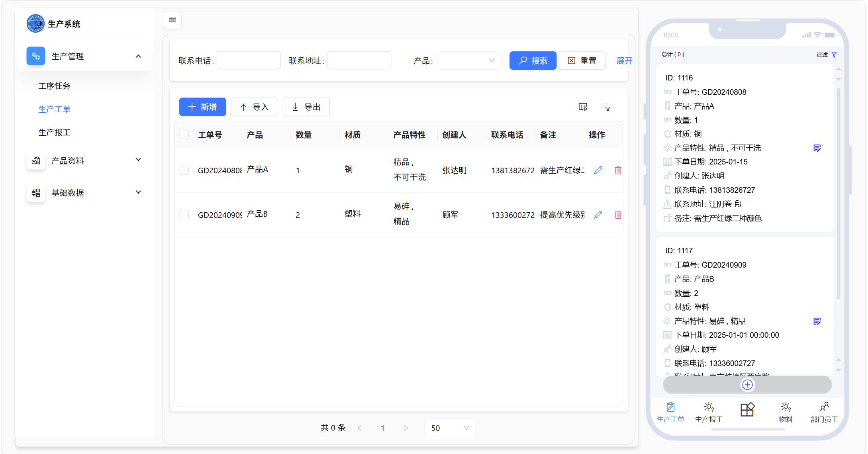868x454 pixels.
Task: Open 生产工单 menu item in sidebar
Action: pos(54,109)
